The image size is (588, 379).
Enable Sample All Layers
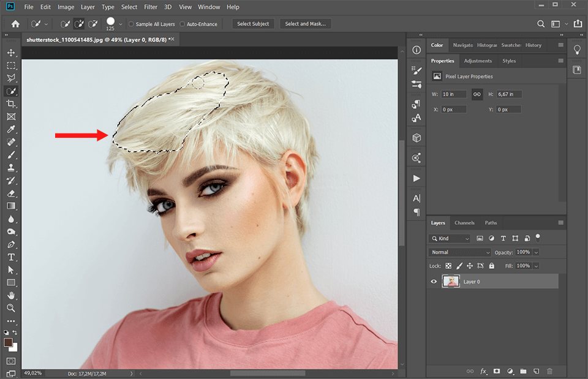(132, 24)
